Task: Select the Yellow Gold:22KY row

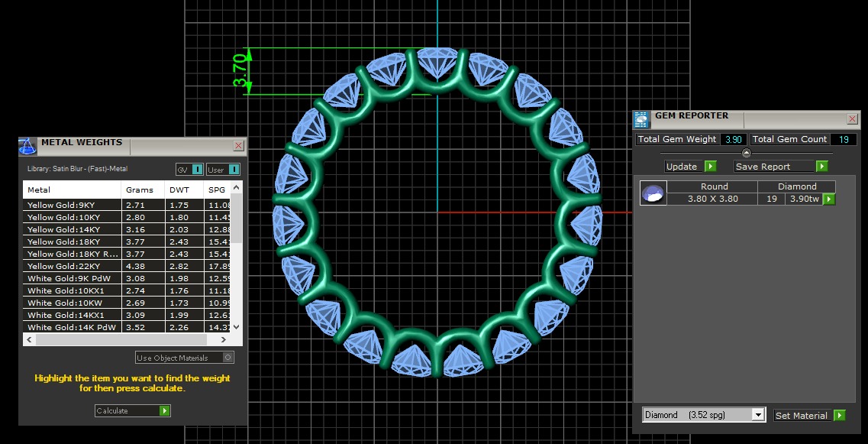Action: (126, 266)
